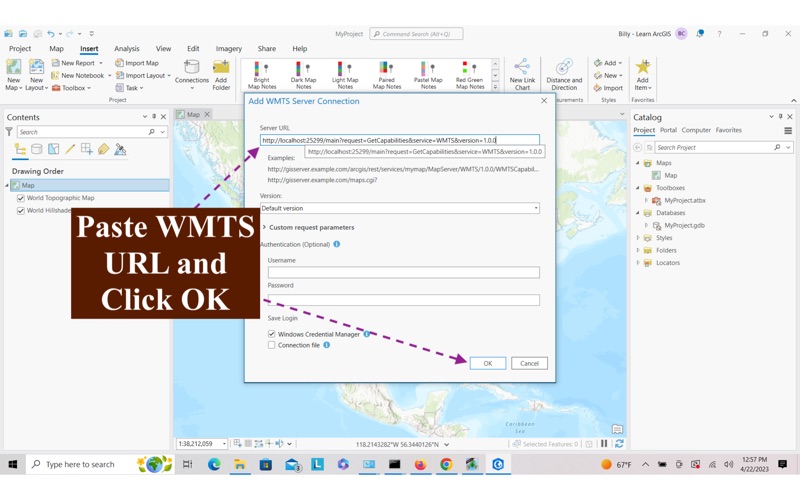Click Cancel in WMTS dialog
Image resolution: width=800 pixels, height=500 pixels.
(x=529, y=363)
